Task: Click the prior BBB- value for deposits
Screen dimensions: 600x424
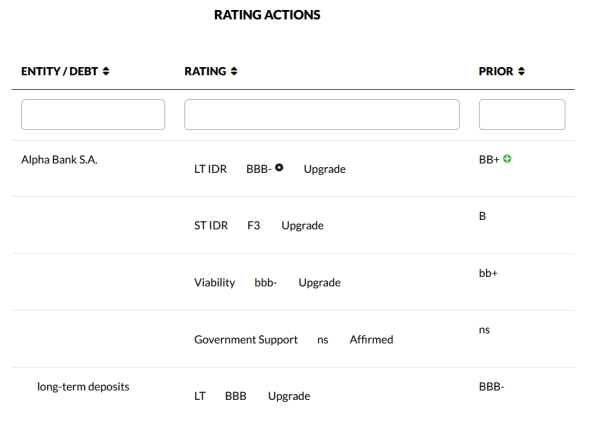Action: click(491, 386)
